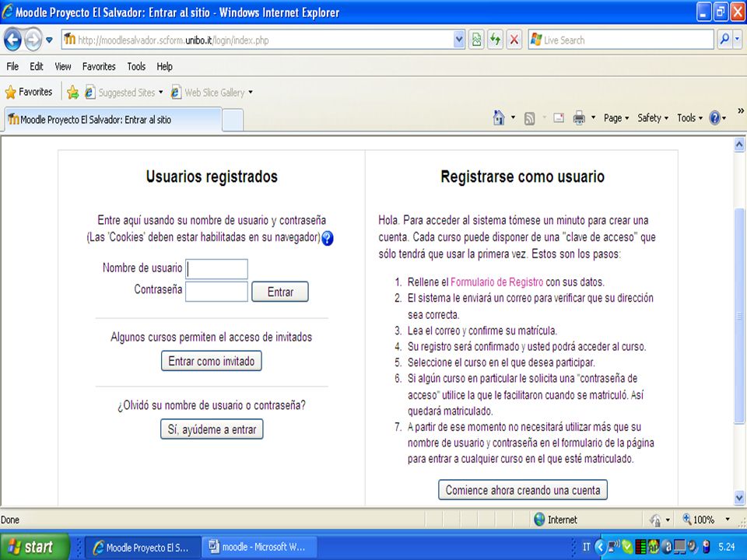Click the Protected Mode lock icon
747x560 pixels.
[655, 520]
